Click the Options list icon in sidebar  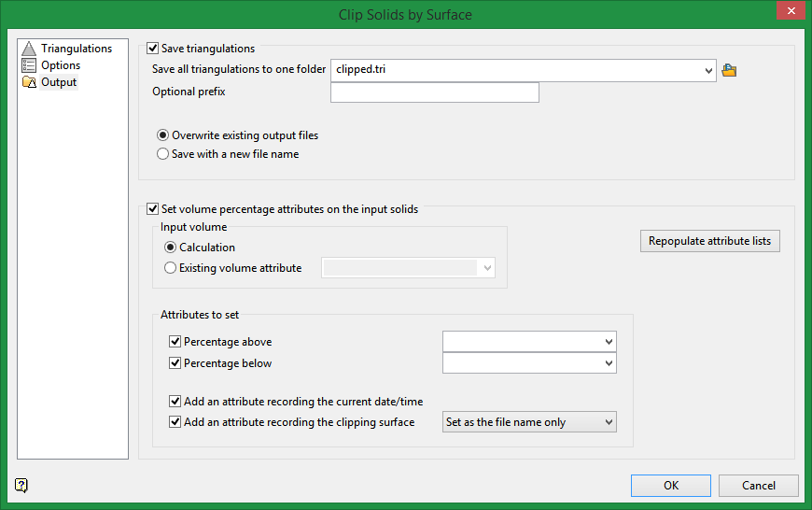point(28,65)
